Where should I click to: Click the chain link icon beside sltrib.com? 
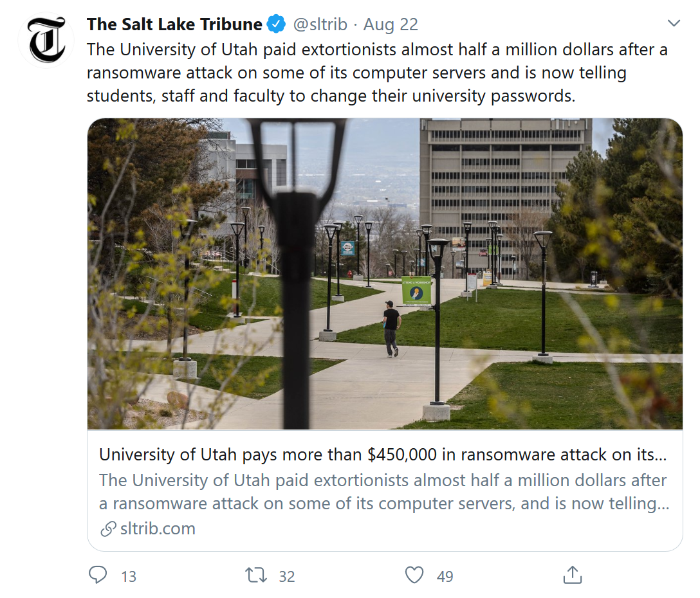(107, 529)
